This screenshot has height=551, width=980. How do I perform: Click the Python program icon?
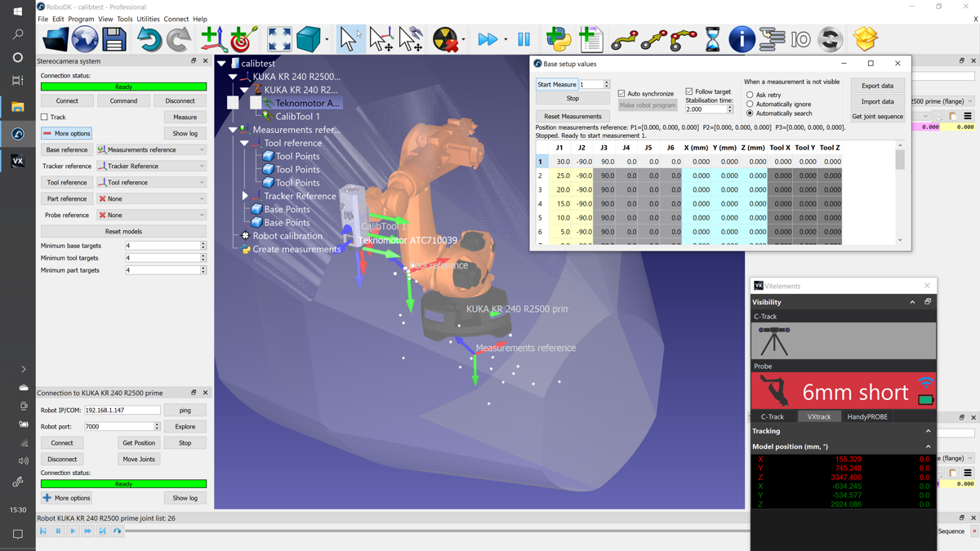click(559, 39)
